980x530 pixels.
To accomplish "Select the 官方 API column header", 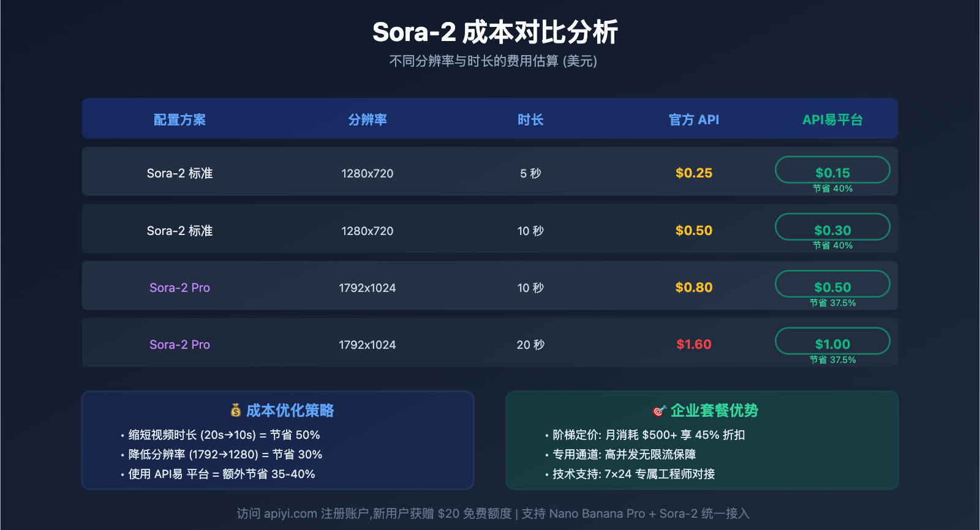I will tap(694, 119).
